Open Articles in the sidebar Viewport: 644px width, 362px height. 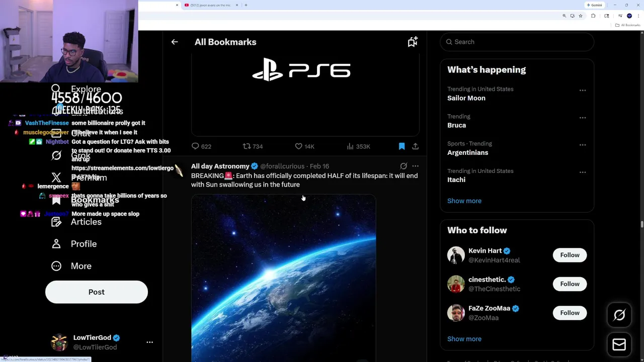[76, 222]
